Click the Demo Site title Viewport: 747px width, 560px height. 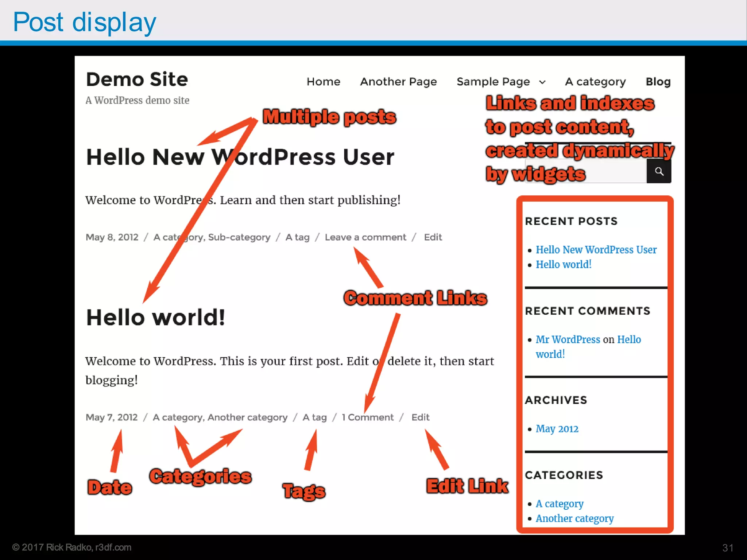point(137,79)
